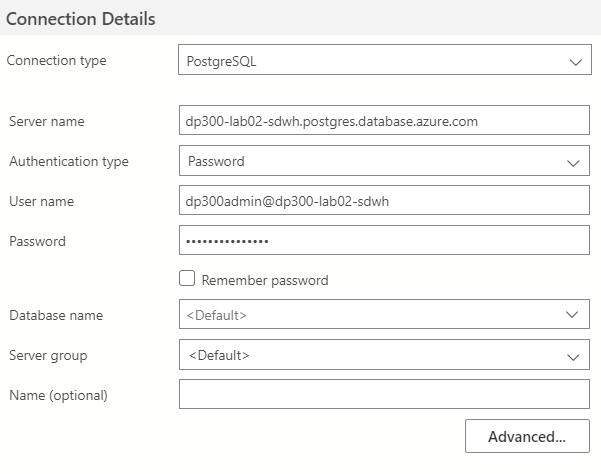Screen dimensions: 601x474
Task: Click the Database name label
Action: tap(55, 315)
